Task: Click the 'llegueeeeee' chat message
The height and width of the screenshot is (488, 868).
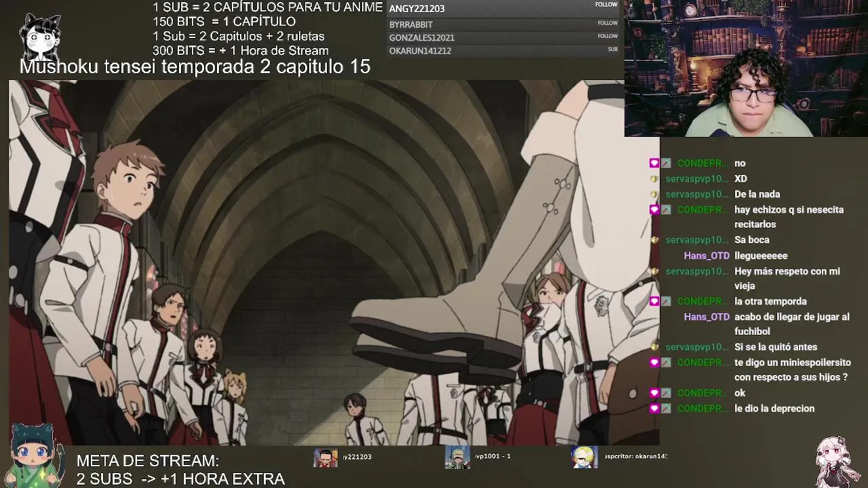Action: pos(761,256)
